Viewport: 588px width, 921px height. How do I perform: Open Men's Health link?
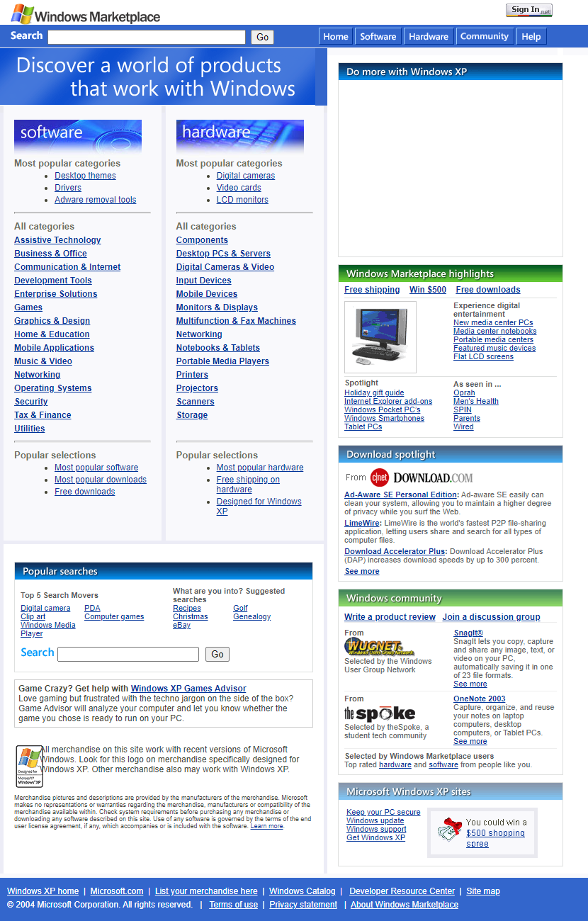click(x=476, y=401)
